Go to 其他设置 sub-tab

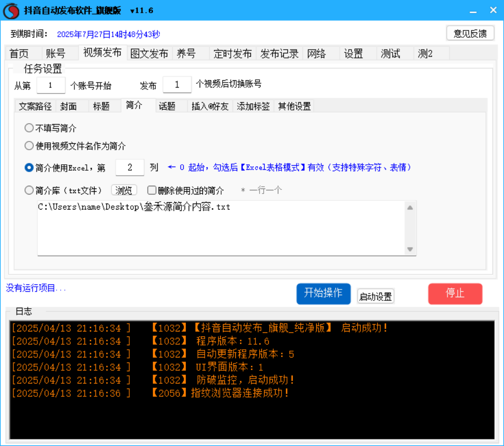(x=294, y=106)
